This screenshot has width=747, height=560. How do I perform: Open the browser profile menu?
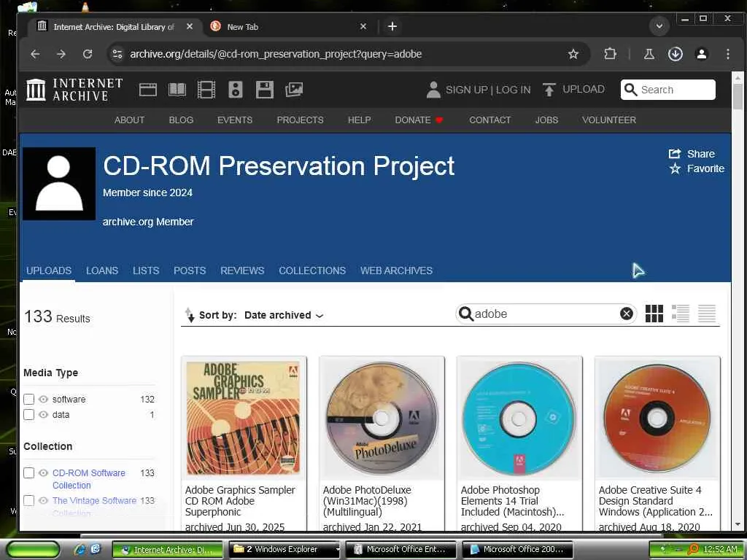pyautogui.click(x=702, y=54)
